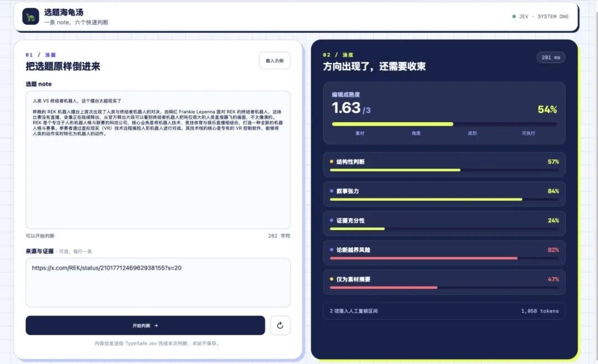Click the 可执行 stage label
The width and height of the screenshot is (598, 364).
tap(528, 133)
